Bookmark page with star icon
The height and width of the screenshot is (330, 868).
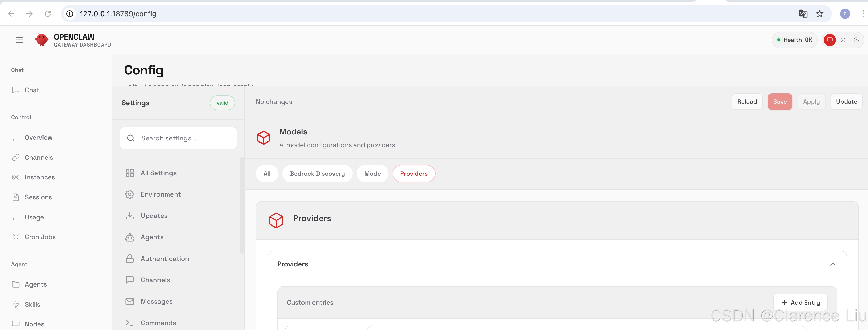click(819, 14)
